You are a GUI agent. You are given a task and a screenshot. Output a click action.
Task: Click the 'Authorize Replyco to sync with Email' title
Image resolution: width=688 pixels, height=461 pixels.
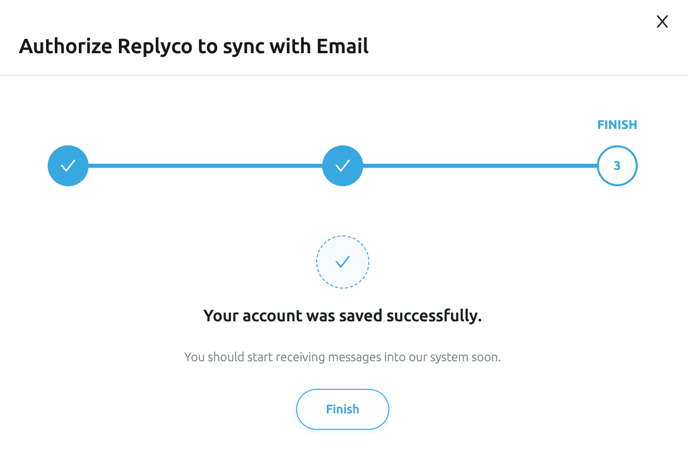click(x=194, y=46)
